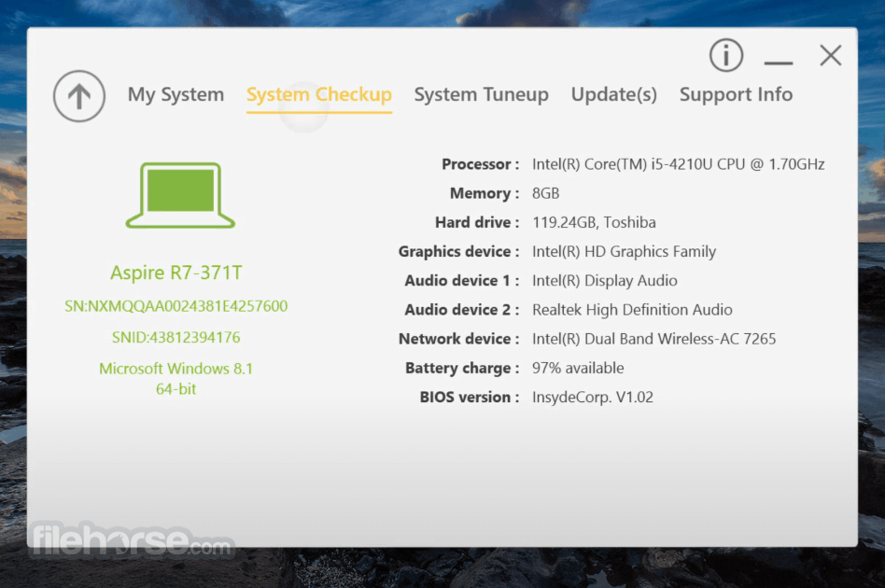Select the serial number SN:NXMQQAA0024381E4257600
Image resolution: width=885 pixels, height=588 pixels.
pos(176,306)
